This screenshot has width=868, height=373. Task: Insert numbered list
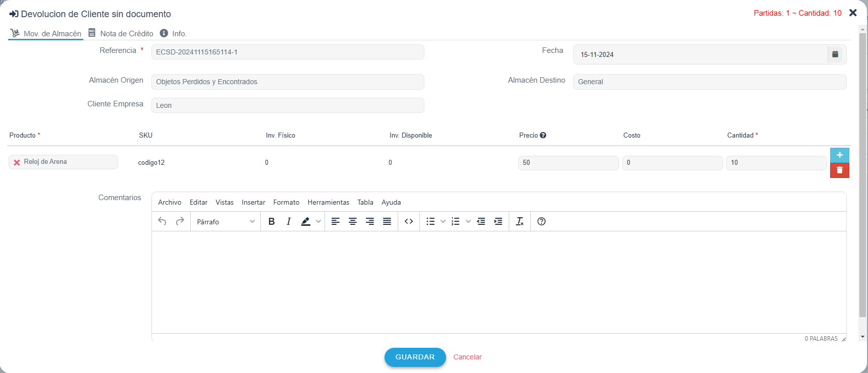[x=456, y=221]
